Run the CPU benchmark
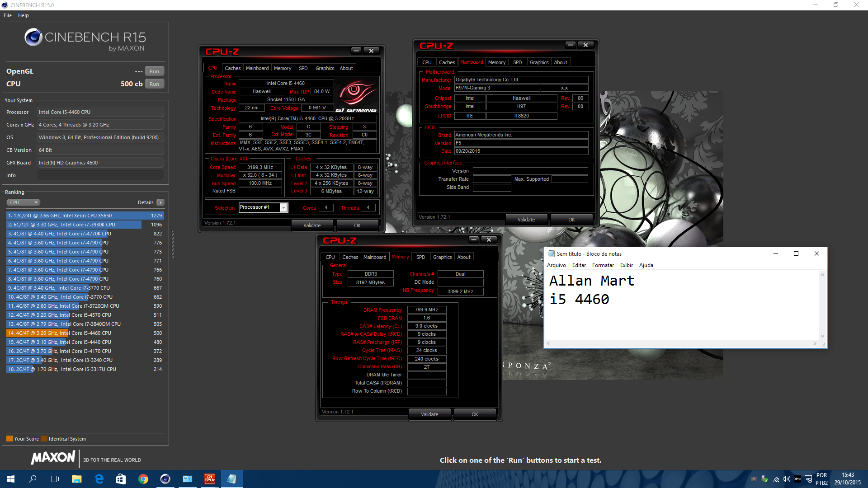 (x=155, y=84)
